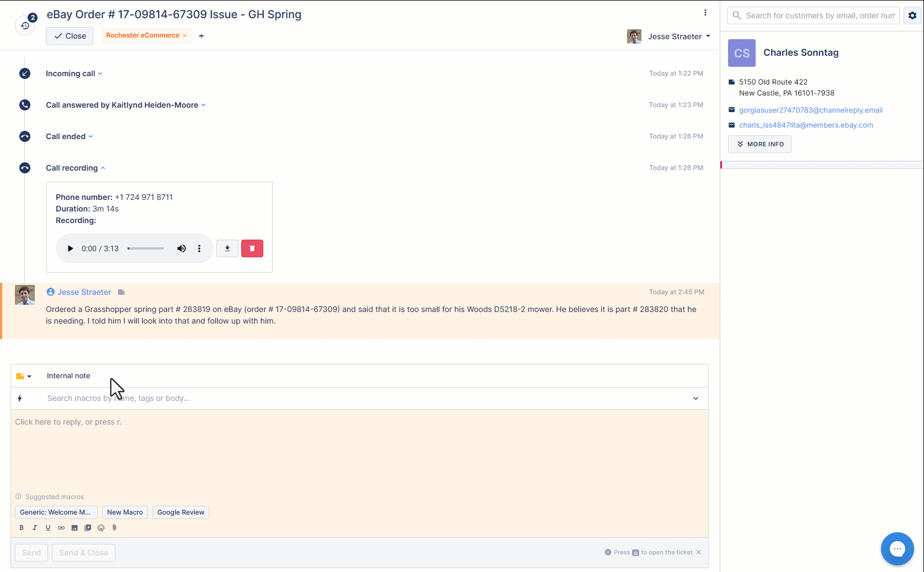Attach a file with paperclip icon
This screenshot has width=924, height=572.
coord(114,528)
